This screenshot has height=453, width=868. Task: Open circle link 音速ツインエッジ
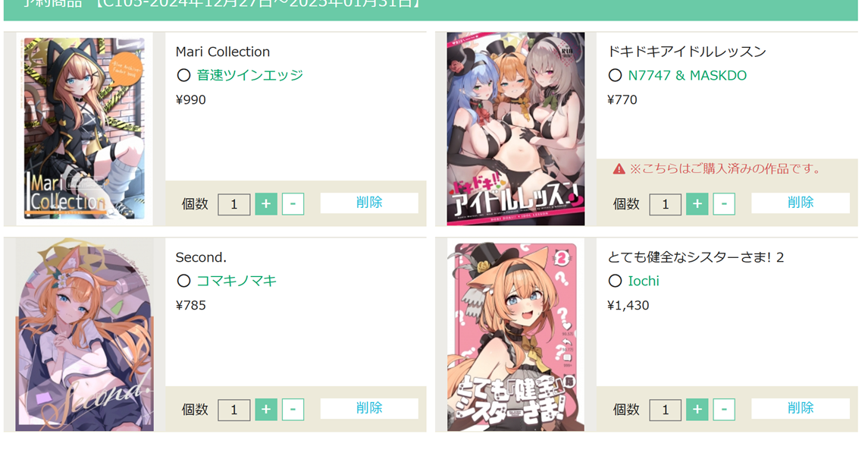(x=250, y=75)
